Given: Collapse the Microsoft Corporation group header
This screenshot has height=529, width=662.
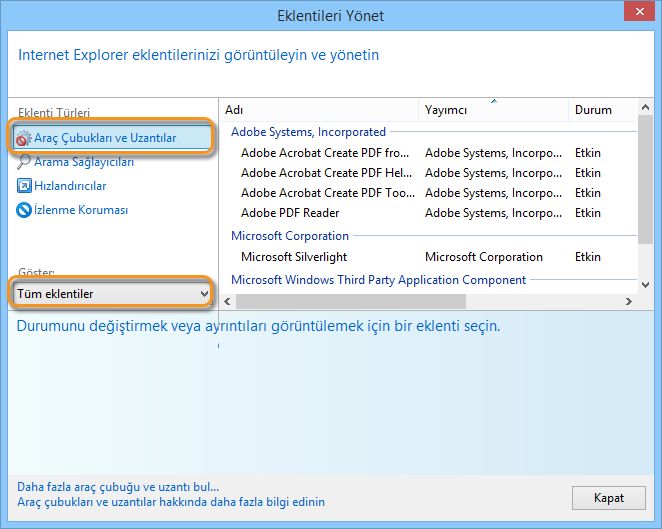Looking at the screenshot, I should (x=290, y=236).
